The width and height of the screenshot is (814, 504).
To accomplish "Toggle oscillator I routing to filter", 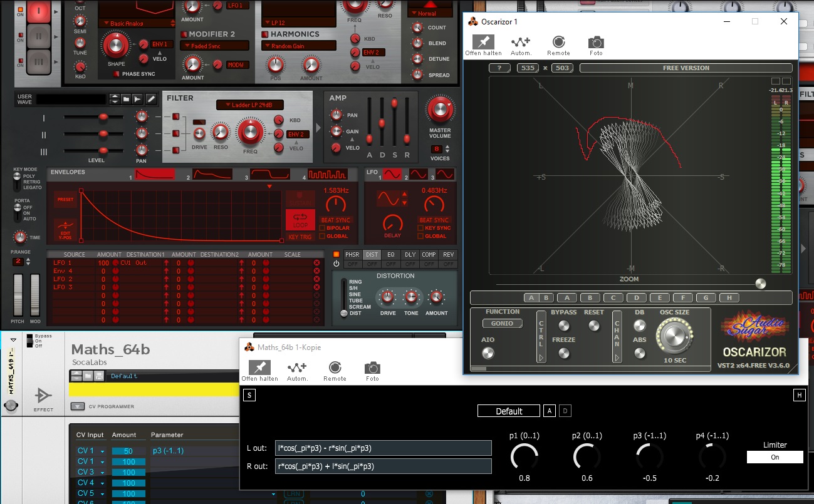I will (175, 117).
